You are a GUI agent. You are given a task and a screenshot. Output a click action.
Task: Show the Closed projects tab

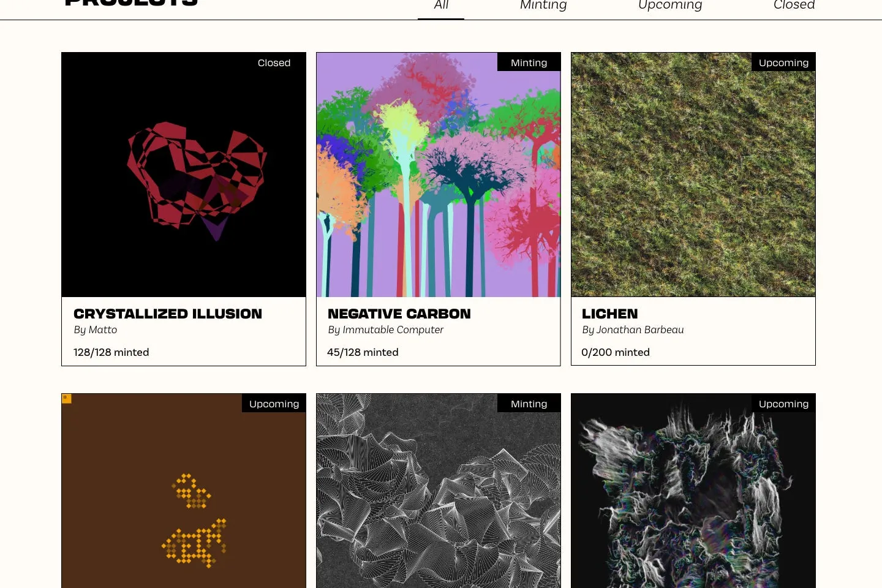794,6
